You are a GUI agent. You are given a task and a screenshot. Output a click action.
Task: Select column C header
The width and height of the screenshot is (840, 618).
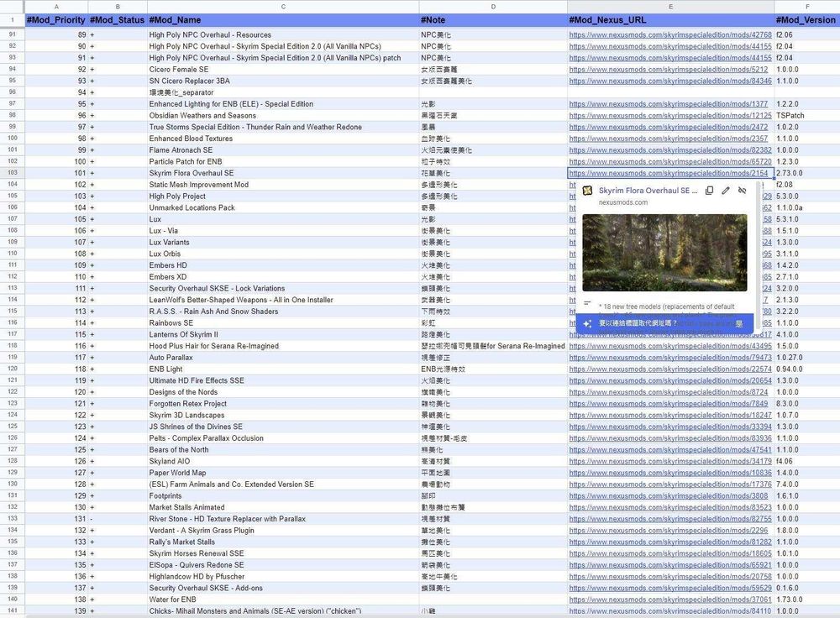(282, 7)
